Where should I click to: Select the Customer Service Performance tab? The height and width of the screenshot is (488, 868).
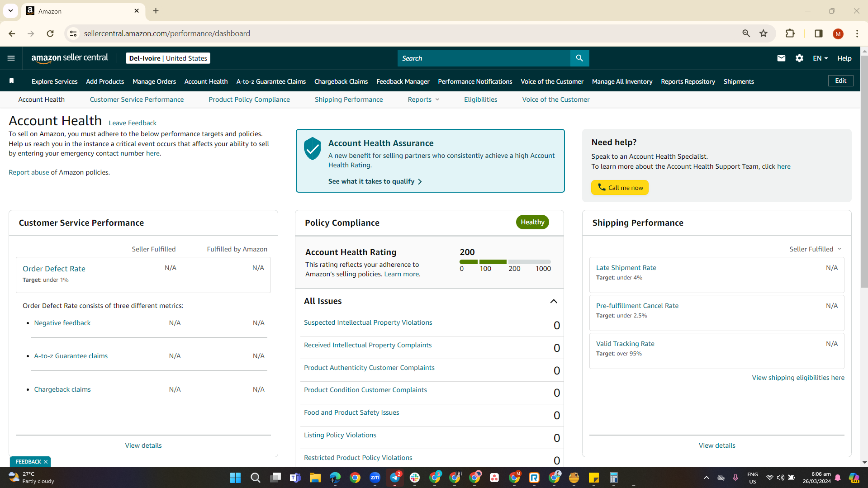coord(137,99)
